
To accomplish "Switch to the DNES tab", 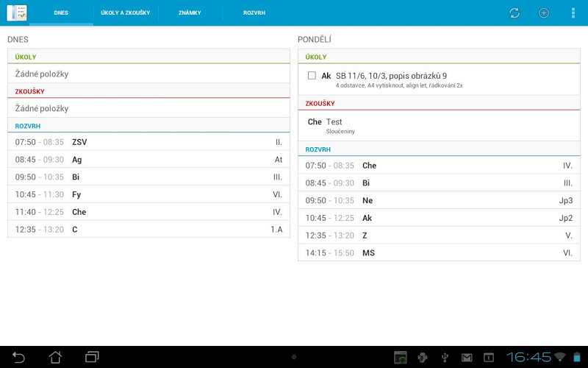I will click(61, 13).
